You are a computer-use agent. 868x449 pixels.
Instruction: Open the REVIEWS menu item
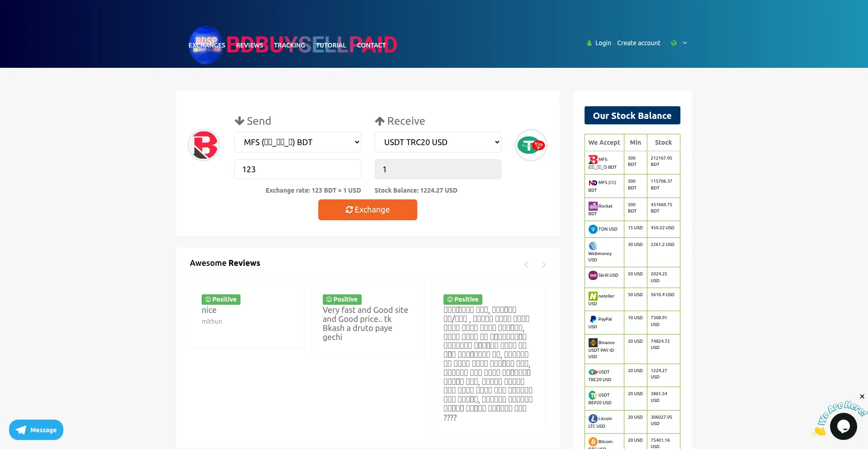click(250, 45)
